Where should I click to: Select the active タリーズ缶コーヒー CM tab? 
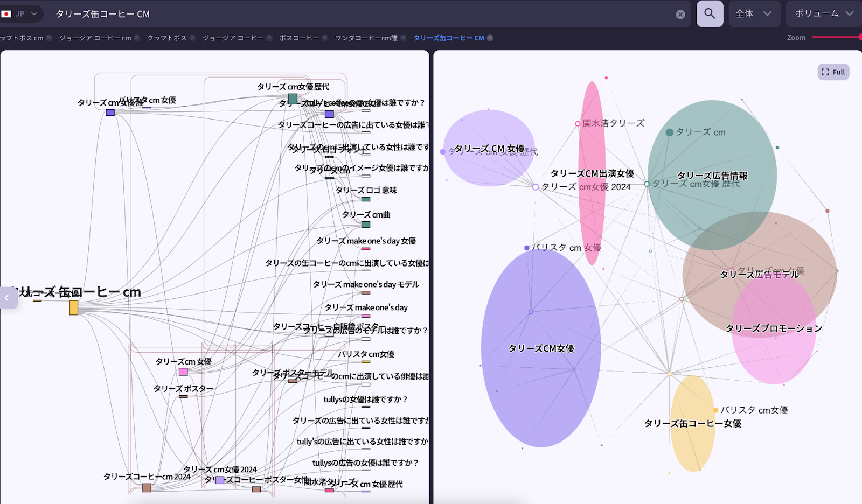448,38
